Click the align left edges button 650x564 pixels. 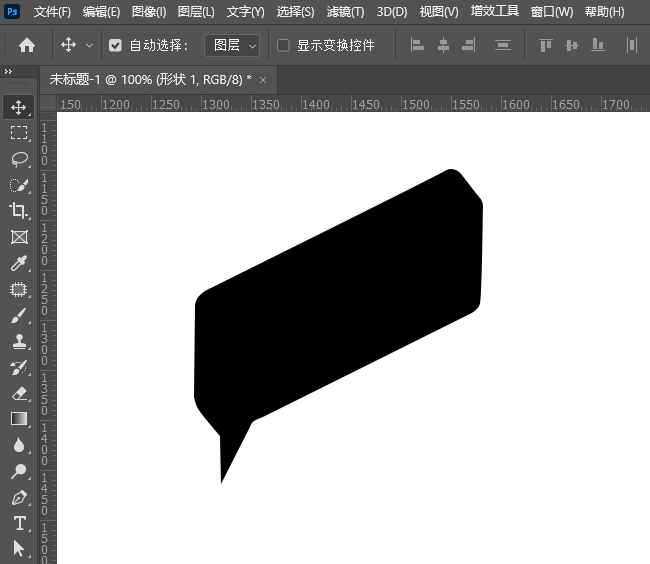pos(417,45)
